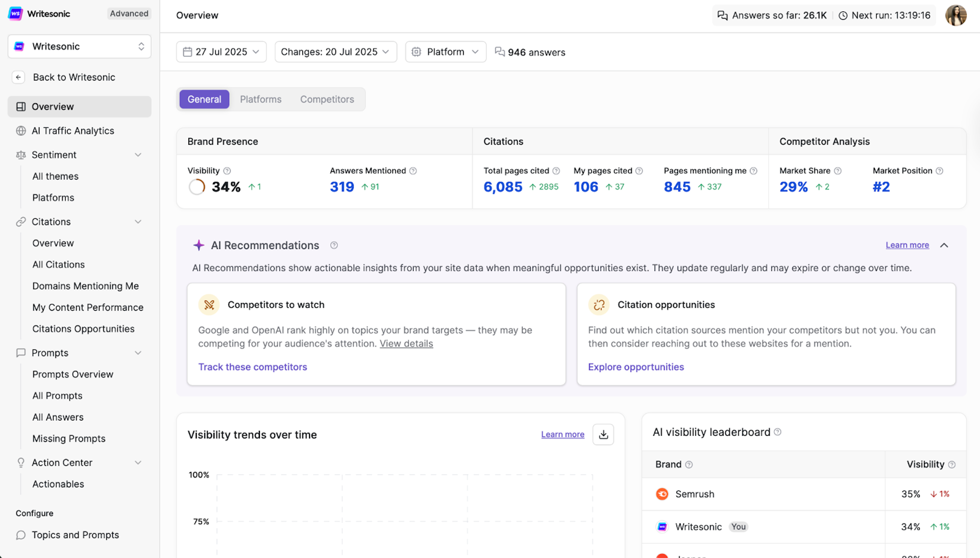This screenshot has height=558, width=980.
Task: Download the visibility trends chart
Action: click(x=603, y=434)
